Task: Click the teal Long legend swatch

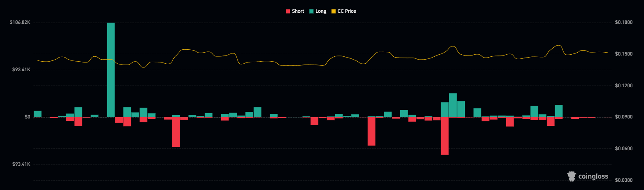Action: (311, 11)
